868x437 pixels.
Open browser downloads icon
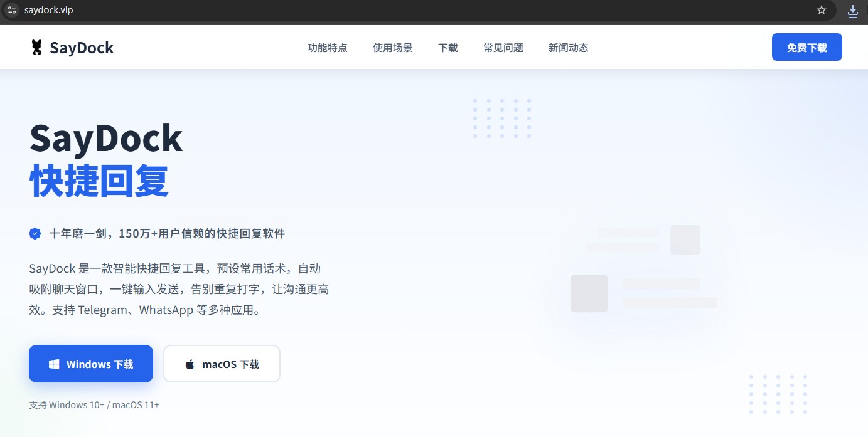point(853,11)
